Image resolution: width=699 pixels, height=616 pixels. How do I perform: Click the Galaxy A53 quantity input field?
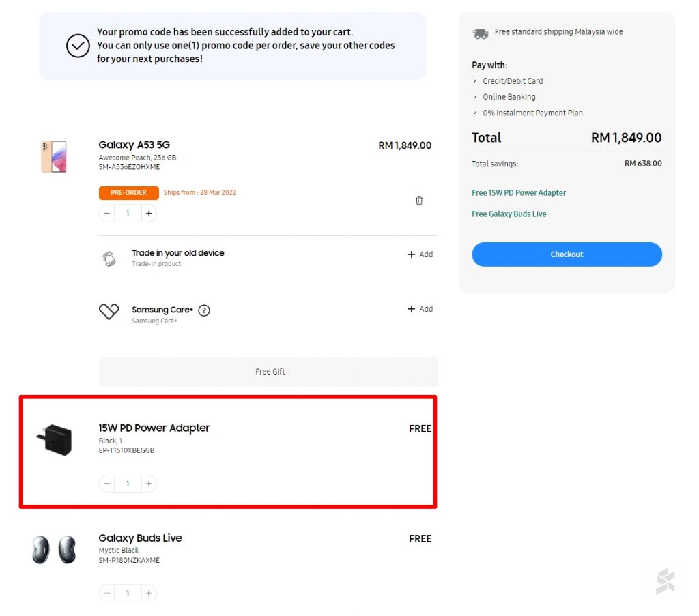128,214
